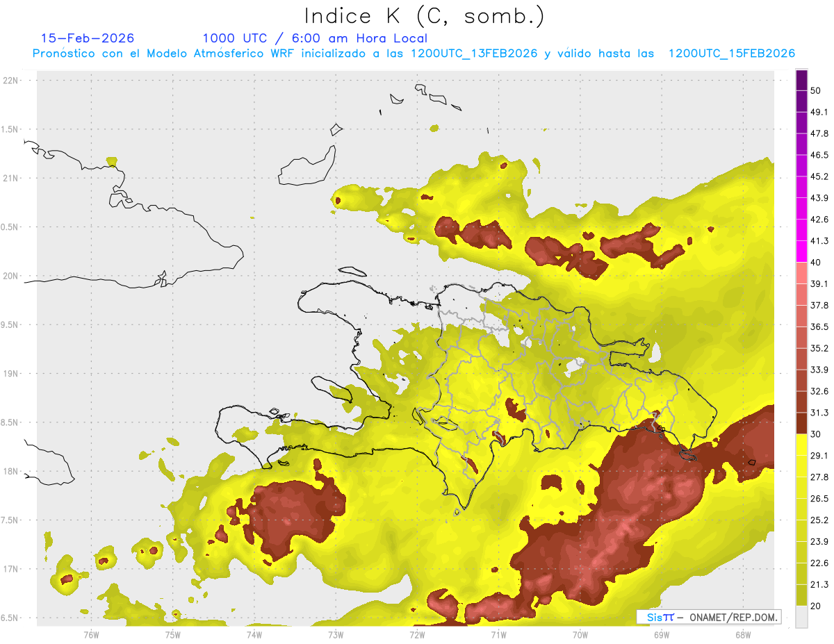Image resolution: width=834 pixels, height=644 pixels.
Task: Click the colorbar value label 26.5
Action: pyautogui.click(x=819, y=498)
